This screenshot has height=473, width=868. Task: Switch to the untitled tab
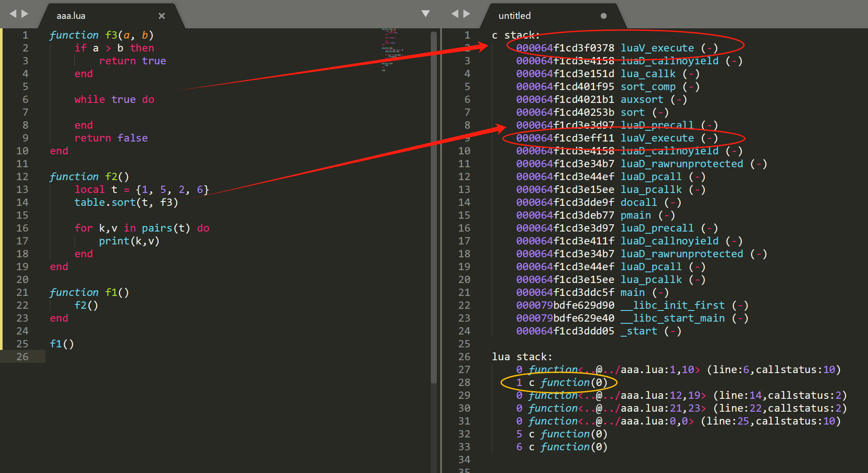515,16
